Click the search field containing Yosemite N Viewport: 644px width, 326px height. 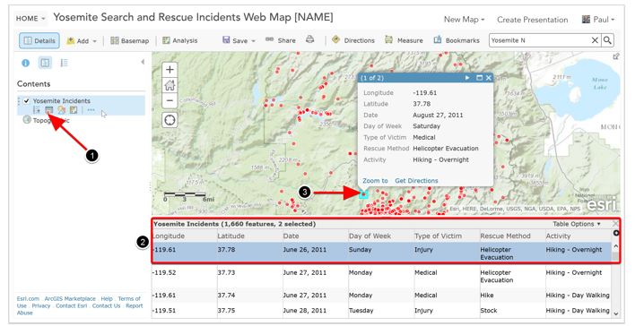539,40
